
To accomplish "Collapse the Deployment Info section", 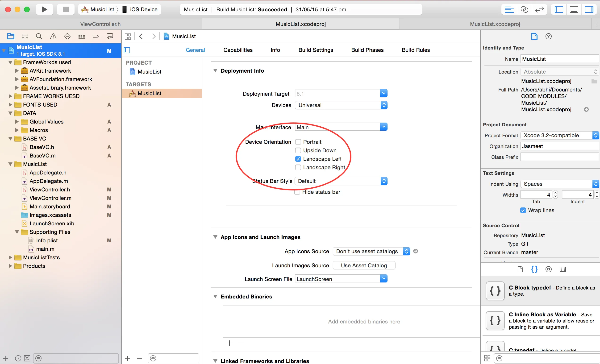I will (x=215, y=71).
